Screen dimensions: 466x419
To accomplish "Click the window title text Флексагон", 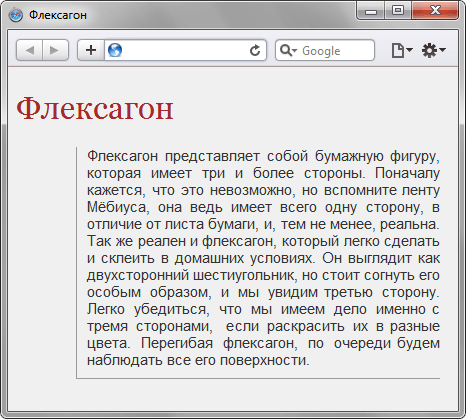I will (x=58, y=15).
